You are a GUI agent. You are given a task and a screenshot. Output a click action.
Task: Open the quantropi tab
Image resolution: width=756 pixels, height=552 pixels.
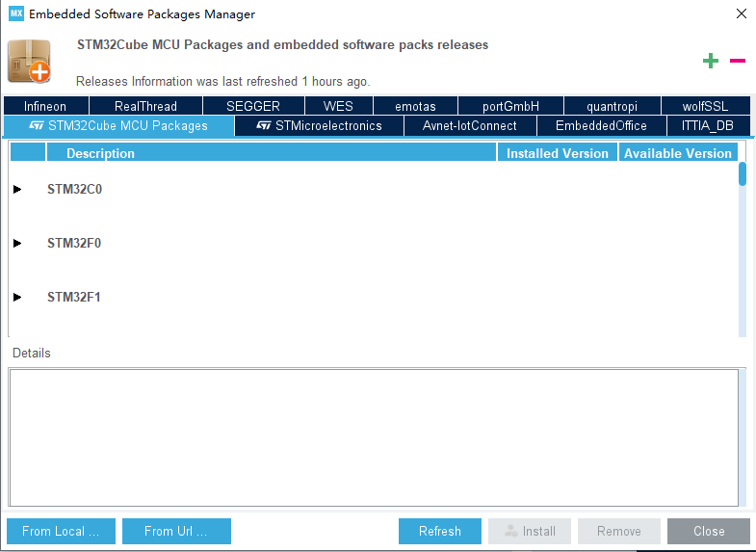tap(612, 106)
